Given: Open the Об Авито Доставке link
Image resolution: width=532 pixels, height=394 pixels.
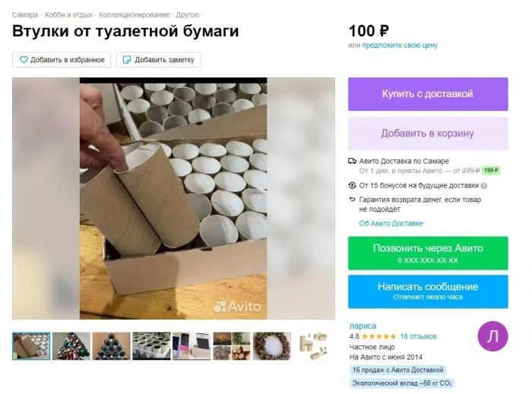Looking at the screenshot, I should coord(391,223).
